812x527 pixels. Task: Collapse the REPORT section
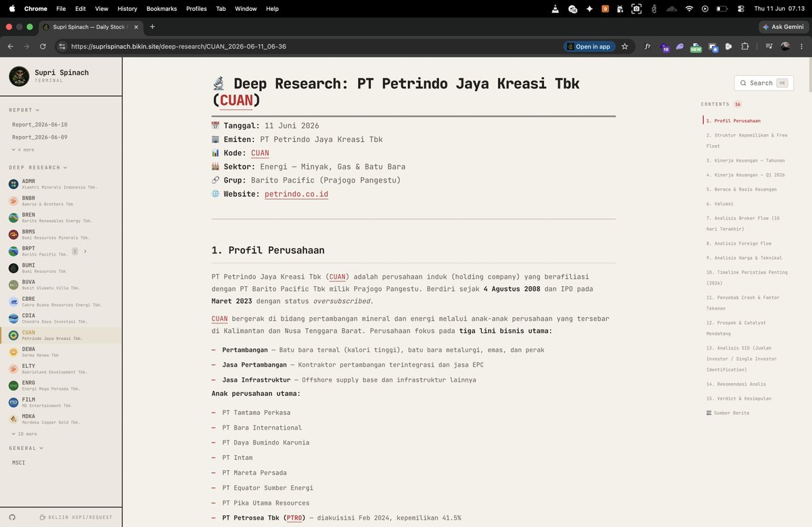click(x=24, y=110)
